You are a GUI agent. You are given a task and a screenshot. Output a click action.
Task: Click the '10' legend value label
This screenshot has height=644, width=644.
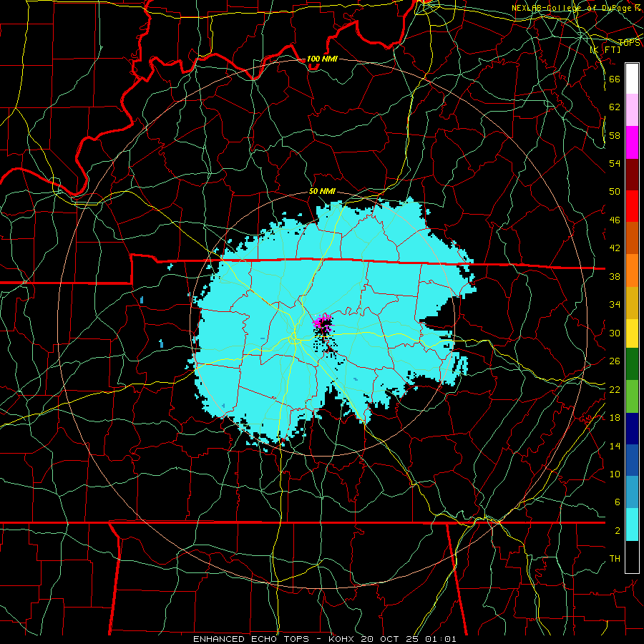tap(615, 474)
